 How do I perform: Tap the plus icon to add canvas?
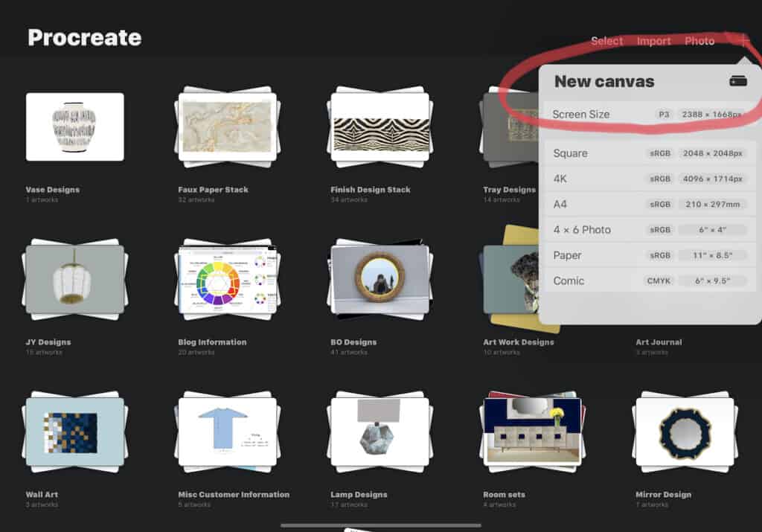point(745,41)
